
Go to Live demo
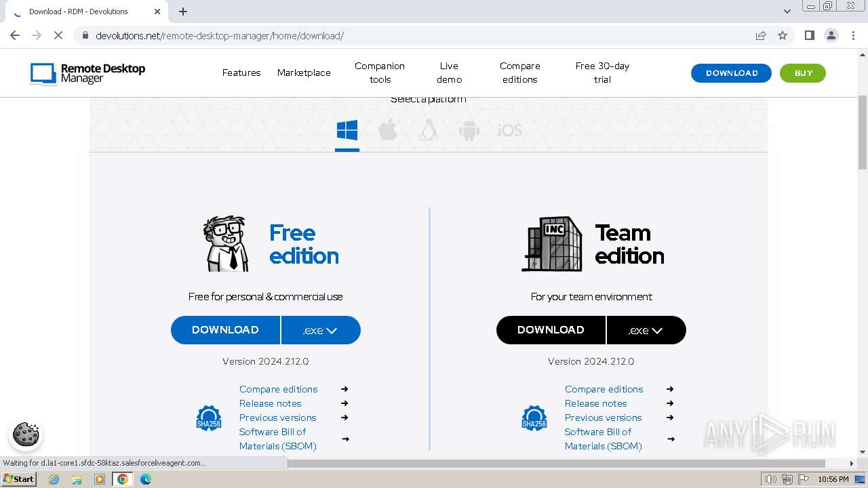click(x=449, y=73)
